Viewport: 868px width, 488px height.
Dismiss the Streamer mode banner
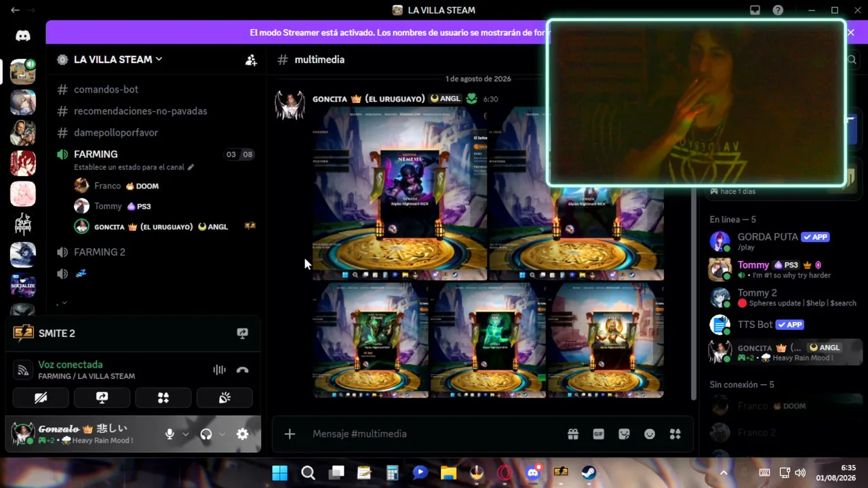coord(850,33)
